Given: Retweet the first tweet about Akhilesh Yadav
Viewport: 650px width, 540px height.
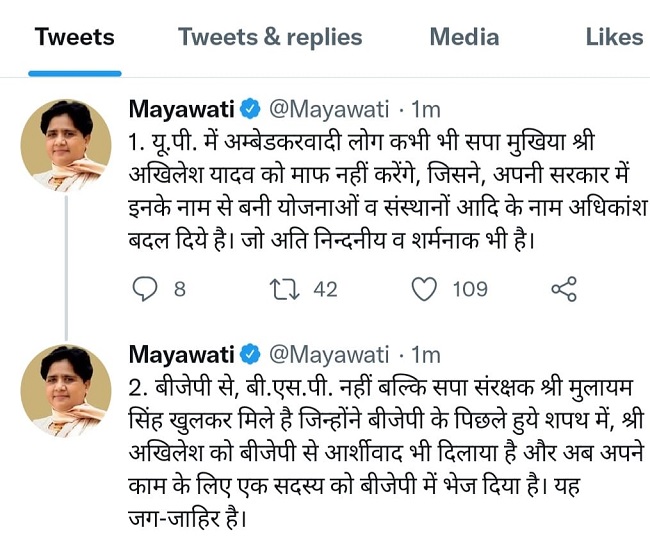Looking at the screenshot, I should point(285,290).
